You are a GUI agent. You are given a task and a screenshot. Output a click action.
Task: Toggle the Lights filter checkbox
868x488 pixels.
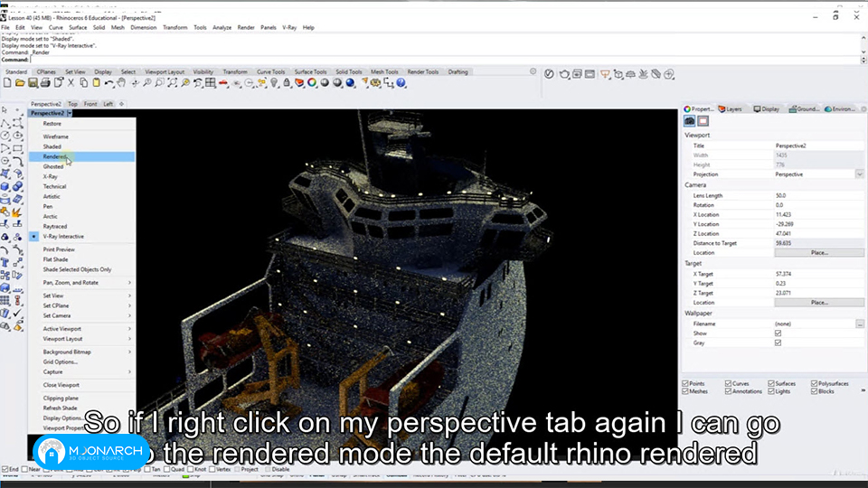[x=771, y=391]
